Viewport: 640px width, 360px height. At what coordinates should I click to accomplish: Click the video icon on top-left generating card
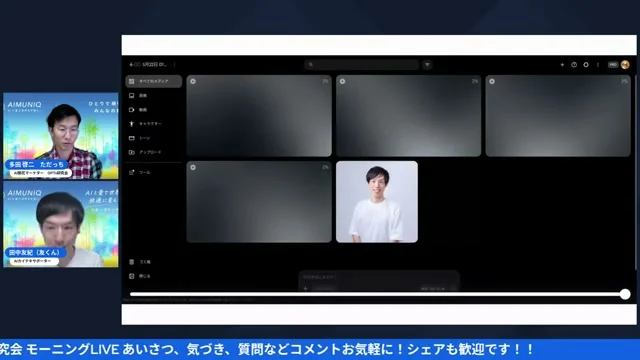193,82
